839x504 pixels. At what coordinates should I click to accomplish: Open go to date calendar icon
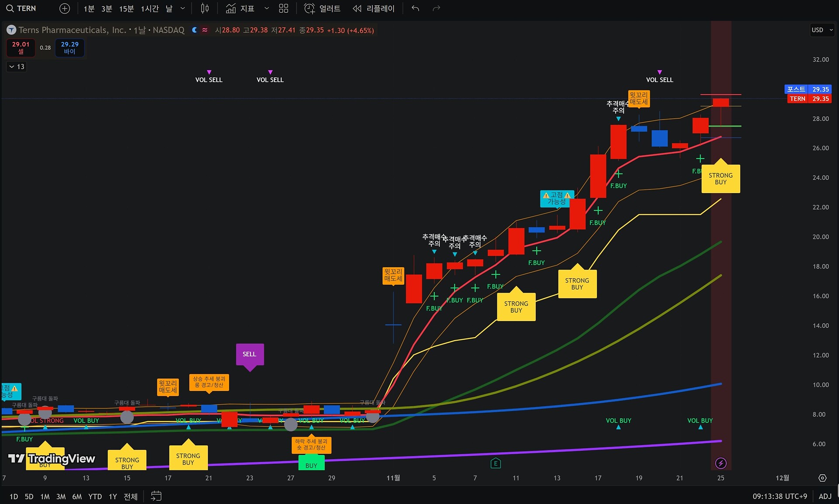(156, 496)
